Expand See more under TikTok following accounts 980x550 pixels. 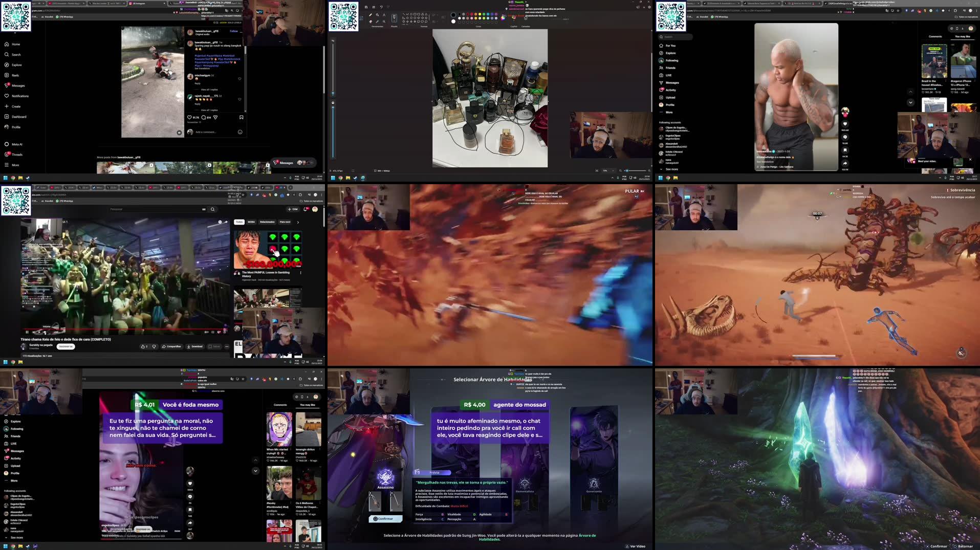(672, 169)
